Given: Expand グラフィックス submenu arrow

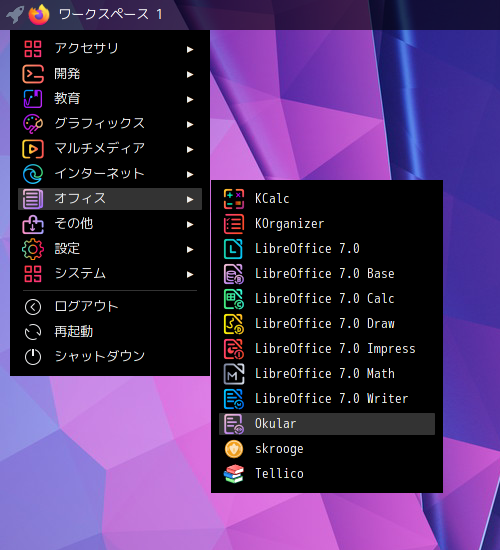Looking at the screenshot, I should [190, 125].
